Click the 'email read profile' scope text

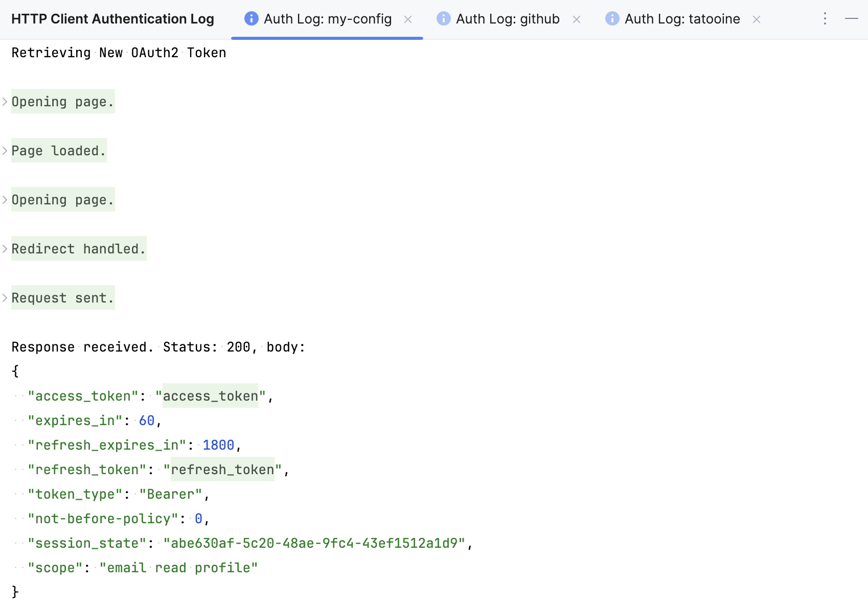(x=178, y=567)
